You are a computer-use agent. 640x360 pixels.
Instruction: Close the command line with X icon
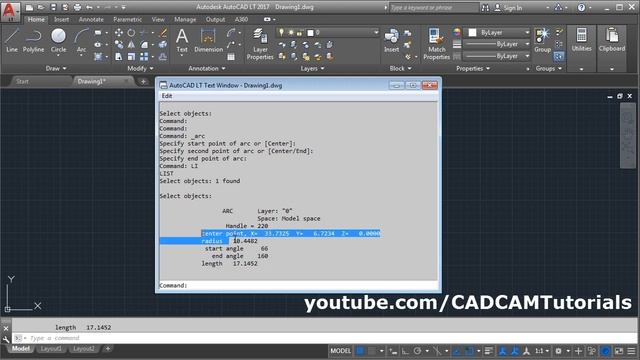6,328
